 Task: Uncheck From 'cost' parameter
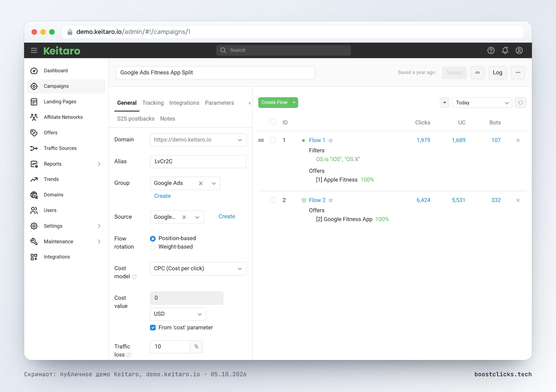click(x=153, y=328)
